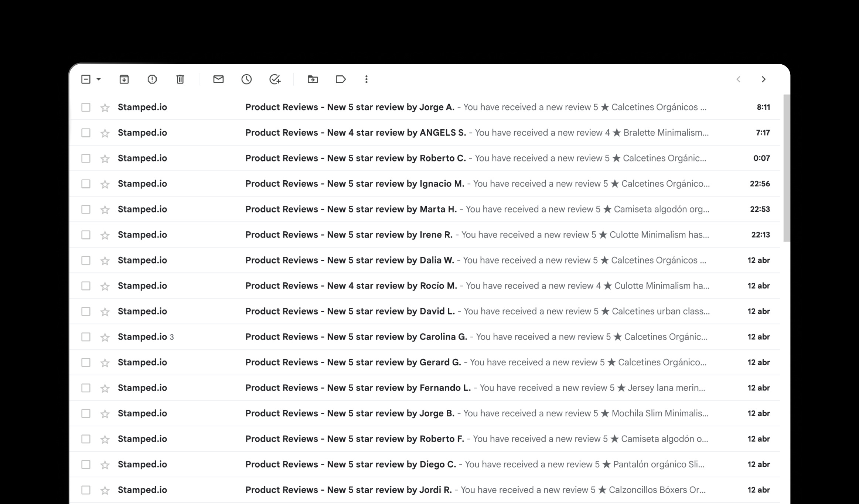Open the Move to folder icon
The image size is (859, 504).
pyautogui.click(x=313, y=79)
